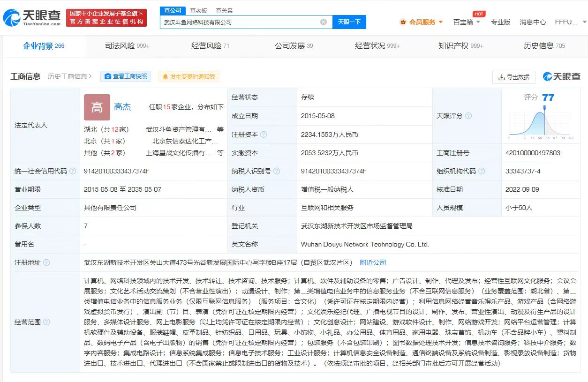Expand the 会员服务 dropdown arrow
Screen dimensions: 588x382
[441, 22]
